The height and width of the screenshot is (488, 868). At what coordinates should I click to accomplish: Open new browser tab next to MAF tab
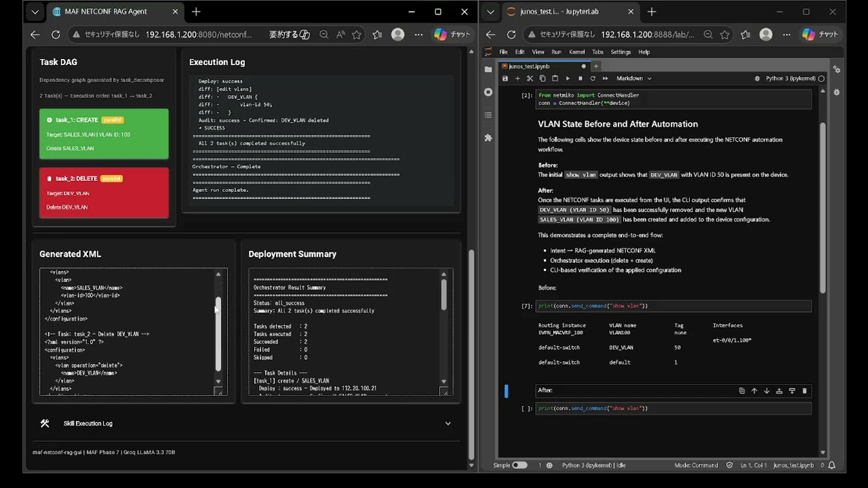(196, 12)
